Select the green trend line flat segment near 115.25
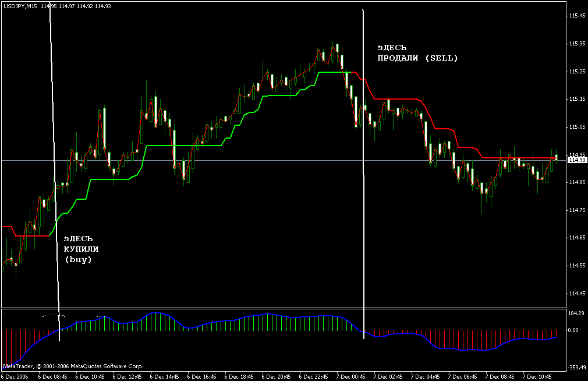 click(332, 72)
